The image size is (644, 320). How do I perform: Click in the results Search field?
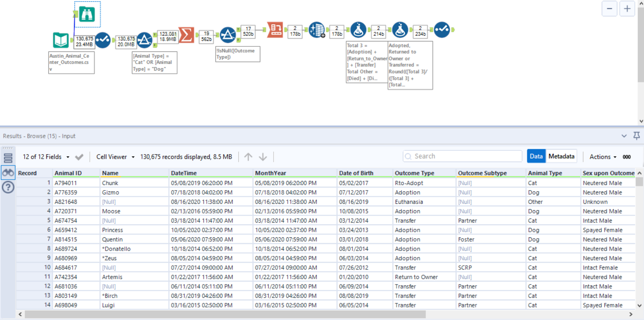click(x=462, y=156)
